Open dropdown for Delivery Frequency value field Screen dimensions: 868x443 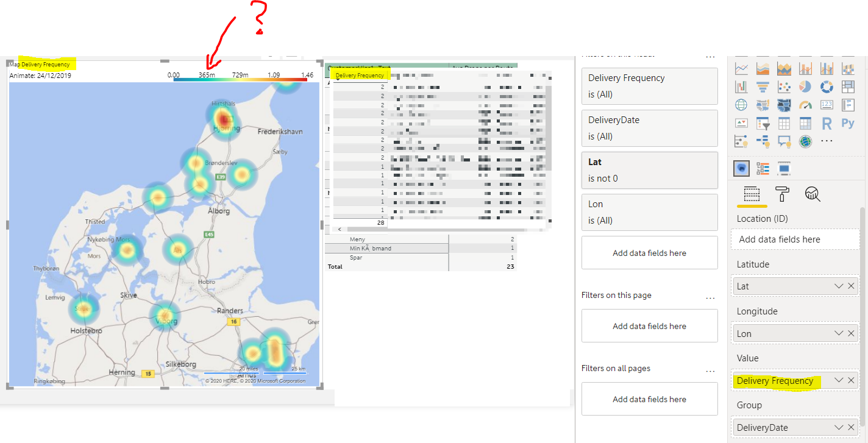(839, 380)
